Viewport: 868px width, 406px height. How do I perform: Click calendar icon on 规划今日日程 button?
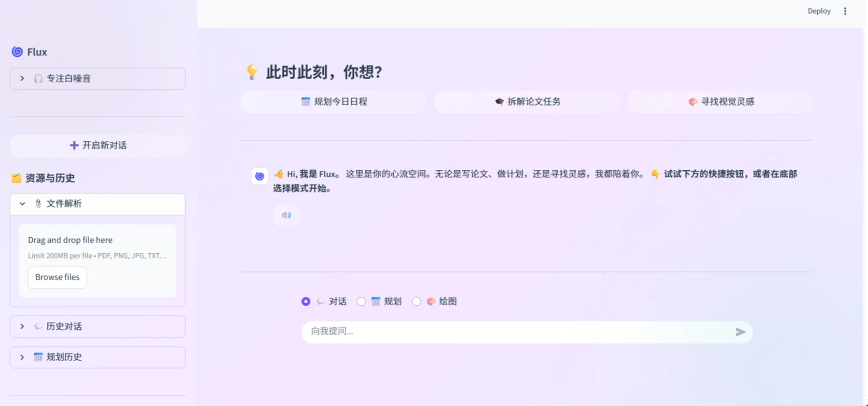305,102
